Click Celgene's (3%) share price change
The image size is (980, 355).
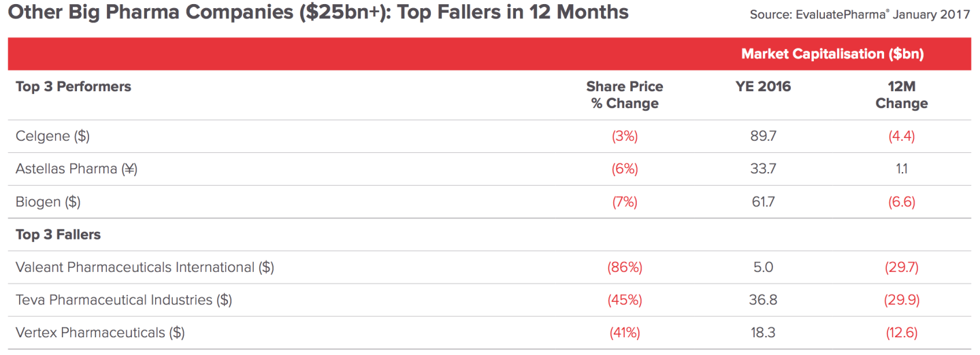coord(624,136)
